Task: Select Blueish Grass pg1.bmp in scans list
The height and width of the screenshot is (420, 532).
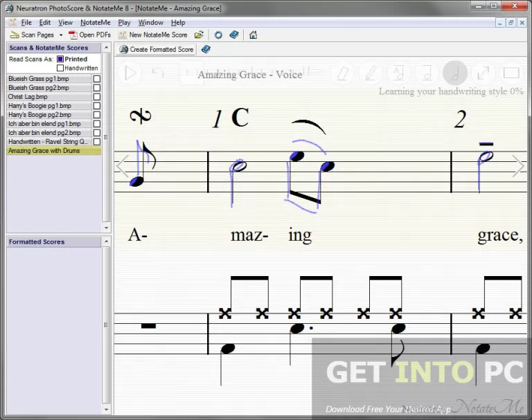Action: coord(49,79)
